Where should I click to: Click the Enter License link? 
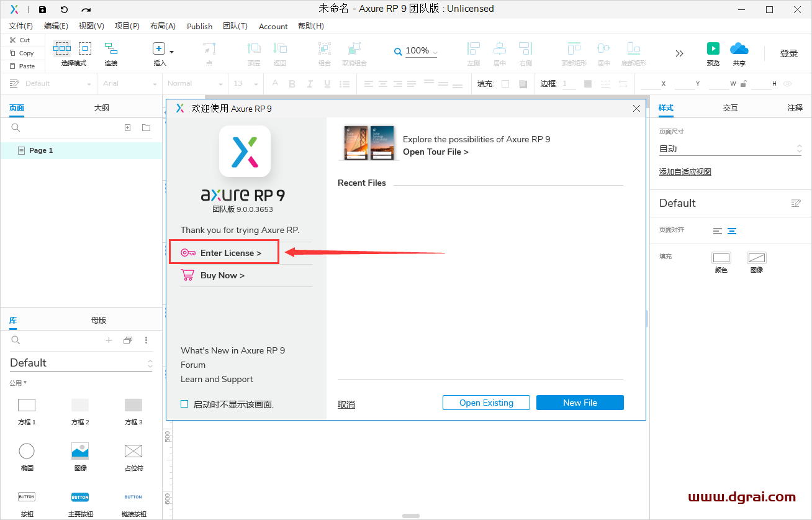point(232,252)
